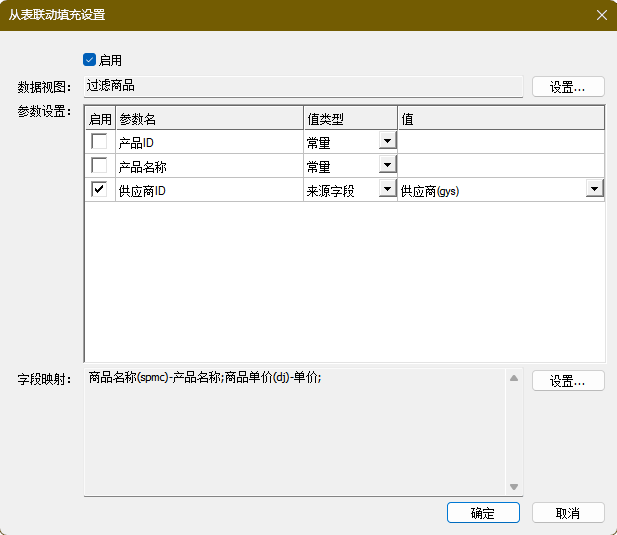
Task: Disable the 供应商ID parameter checkbox
Action: click(x=99, y=189)
